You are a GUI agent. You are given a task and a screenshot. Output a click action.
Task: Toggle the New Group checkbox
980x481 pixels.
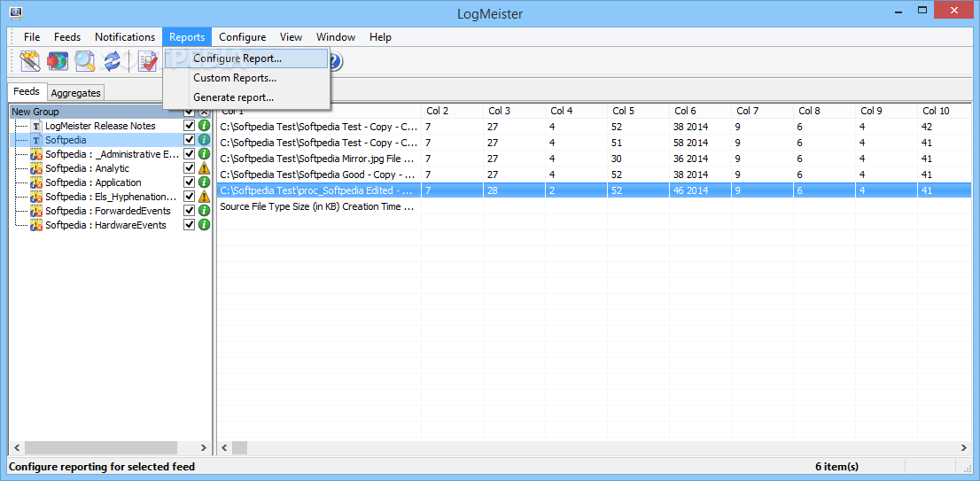click(190, 112)
